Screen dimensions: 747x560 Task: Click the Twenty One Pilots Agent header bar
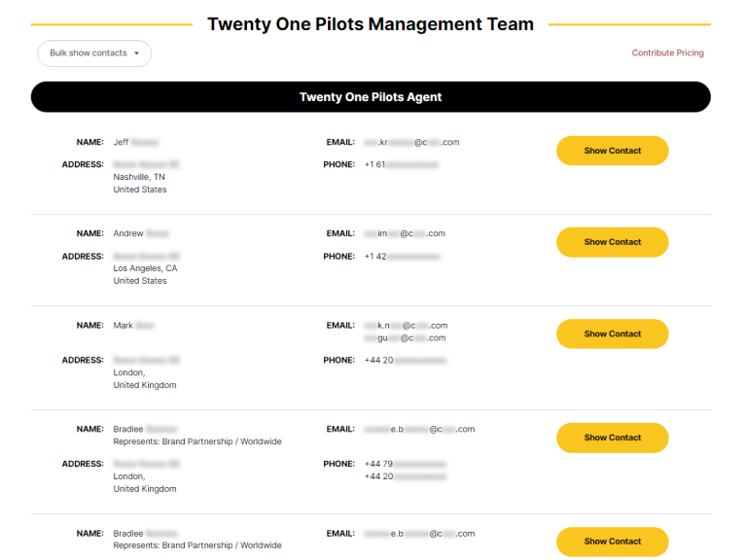click(371, 97)
